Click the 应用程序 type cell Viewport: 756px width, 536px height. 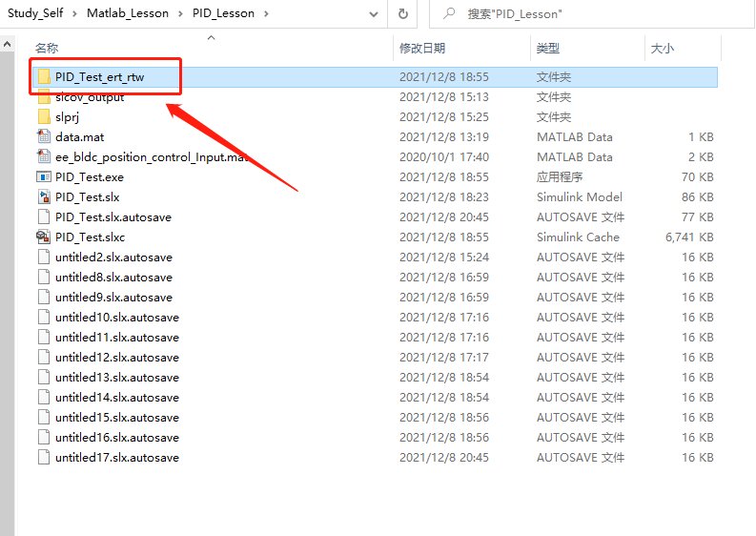(x=560, y=177)
